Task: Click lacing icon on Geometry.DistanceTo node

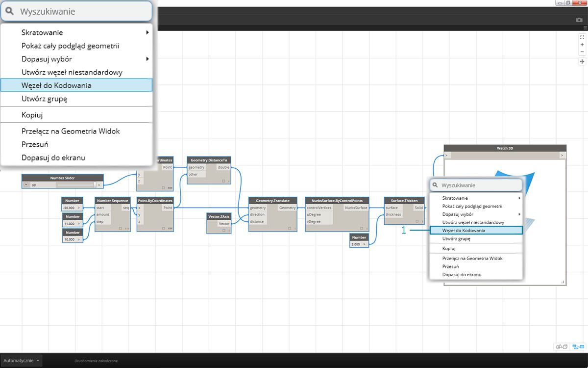Action: pos(229,181)
